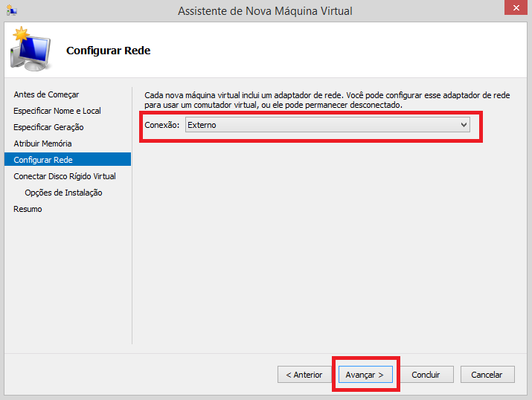
Task: Click the < Anterior button
Action: click(x=304, y=375)
